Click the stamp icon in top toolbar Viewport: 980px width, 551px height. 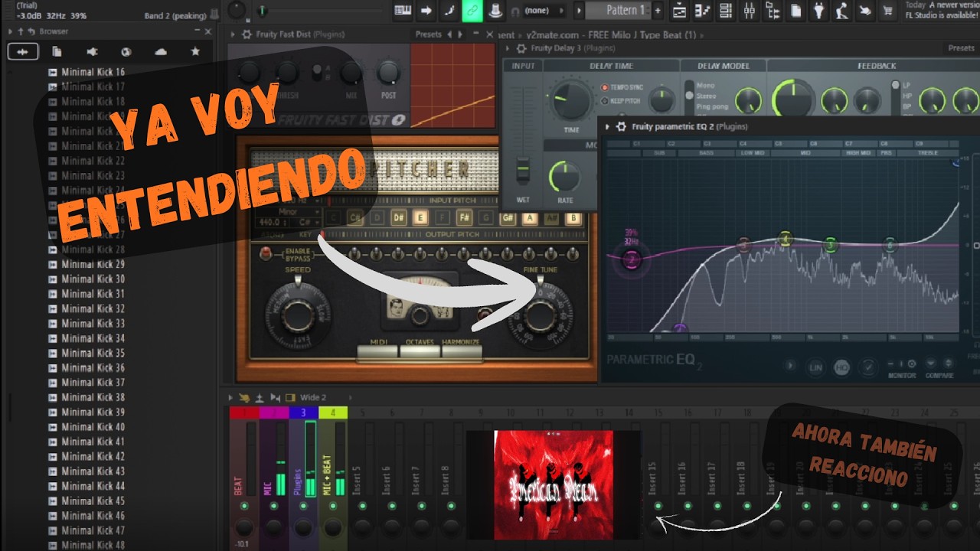[495, 10]
